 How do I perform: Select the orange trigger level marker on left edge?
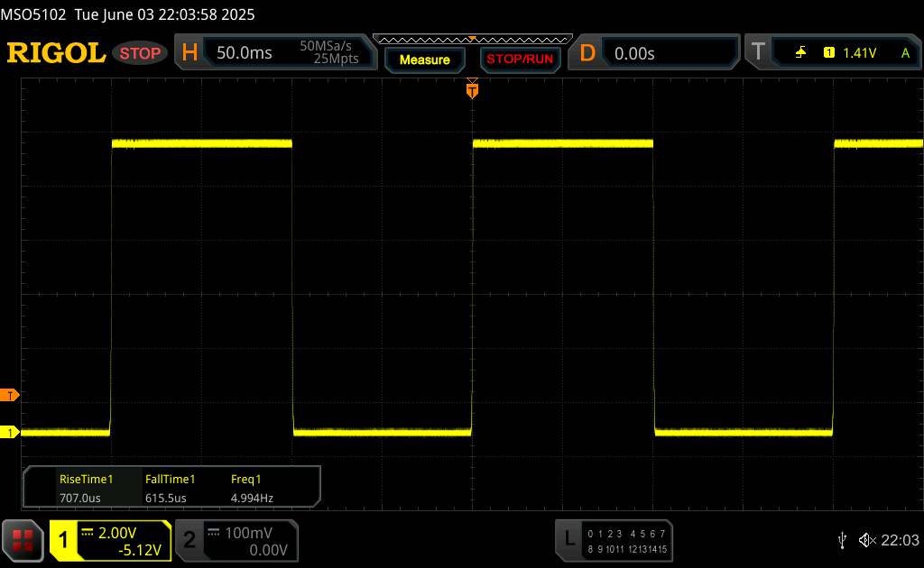[x=9, y=396]
